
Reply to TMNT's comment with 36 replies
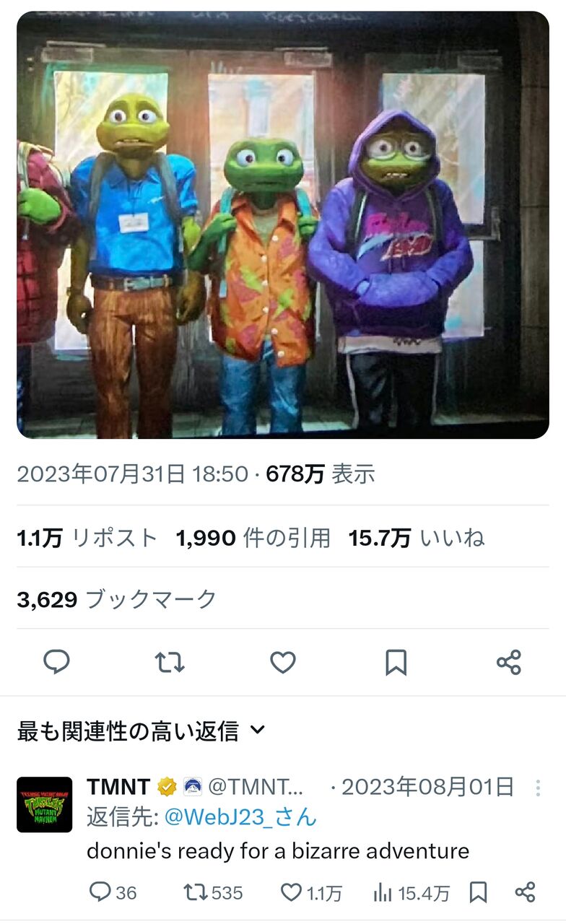click(x=113, y=893)
